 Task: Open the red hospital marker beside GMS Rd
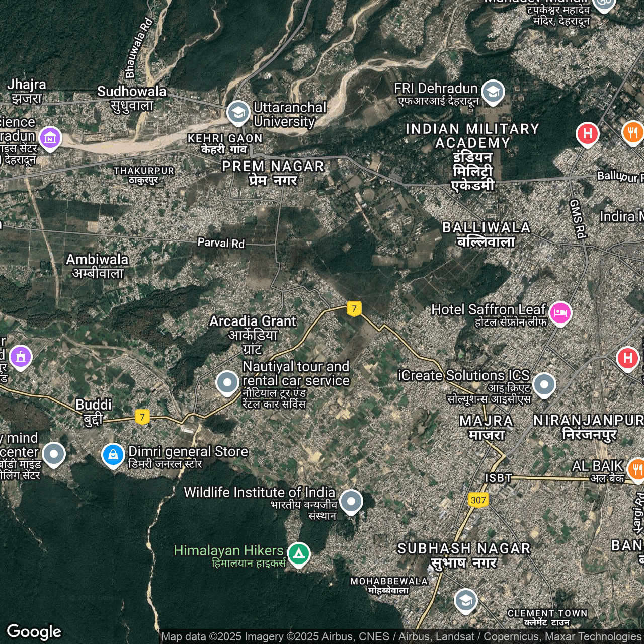(587, 134)
